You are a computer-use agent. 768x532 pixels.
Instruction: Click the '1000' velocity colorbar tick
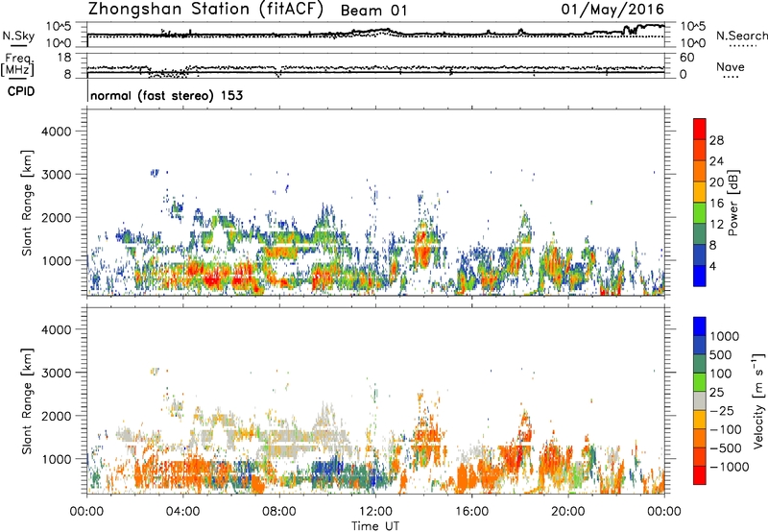[725, 336]
